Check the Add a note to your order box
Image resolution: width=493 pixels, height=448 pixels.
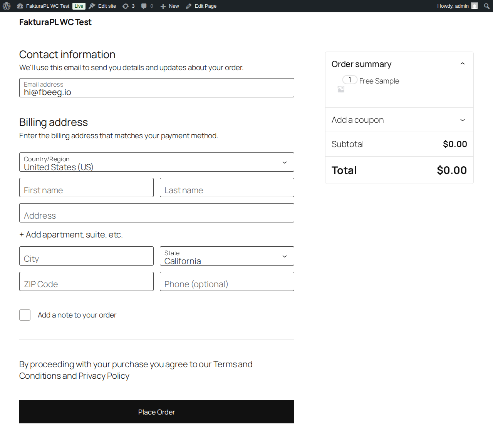click(x=25, y=315)
